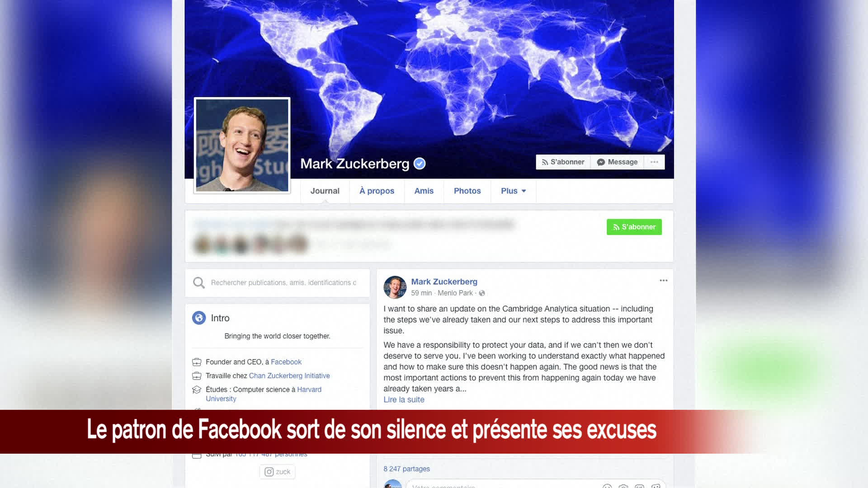Open the zuck Instagram link
Viewport: 868px width, 488px height.
pyautogui.click(x=278, y=472)
